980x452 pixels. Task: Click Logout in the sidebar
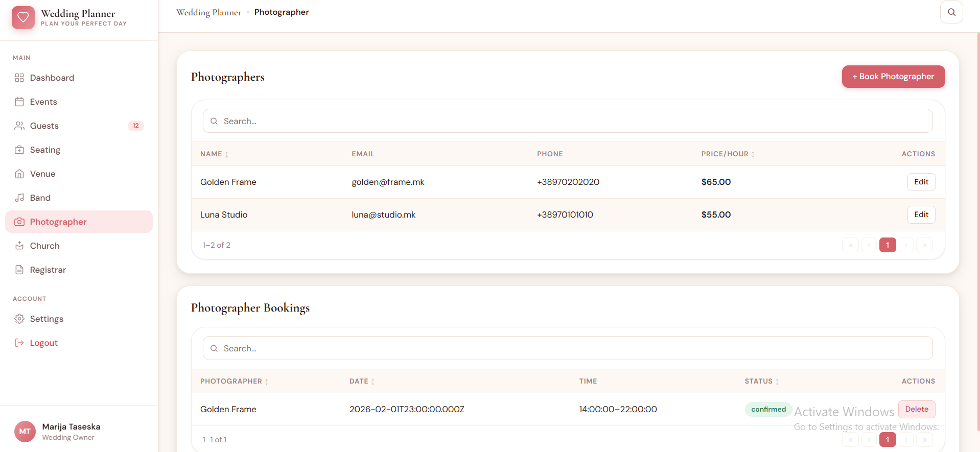(43, 343)
